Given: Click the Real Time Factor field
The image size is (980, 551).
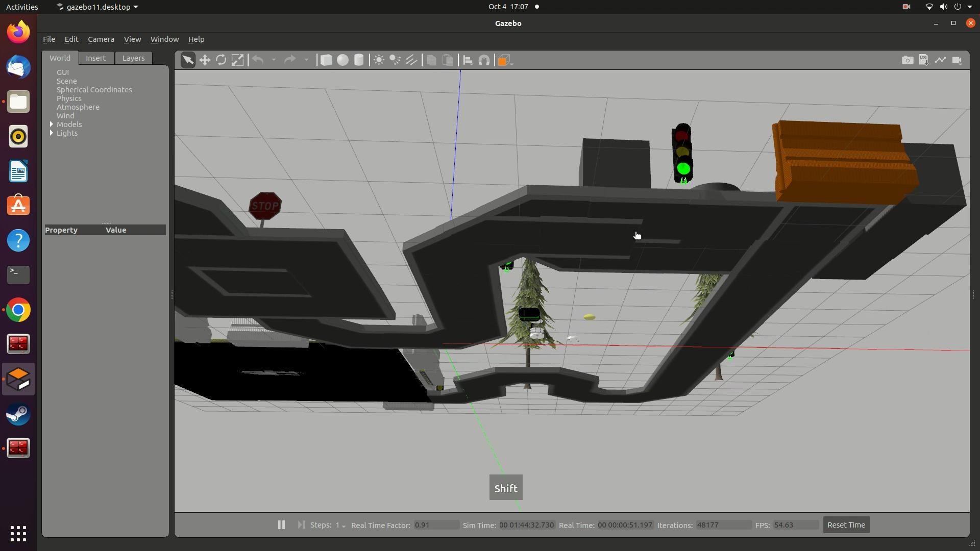Looking at the screenshot, I should click(x=436, y=525).
